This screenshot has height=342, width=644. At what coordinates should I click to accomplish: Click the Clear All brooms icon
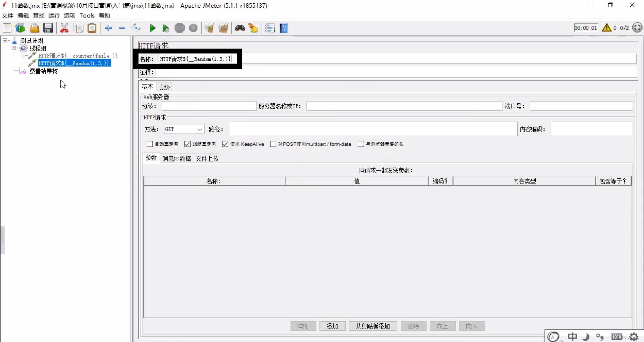[223, 28]
